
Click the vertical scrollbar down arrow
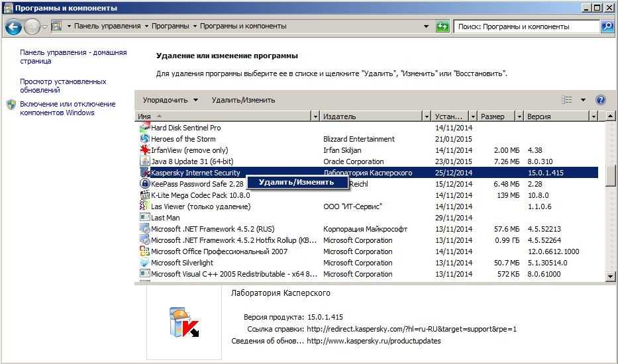point(610,277)
